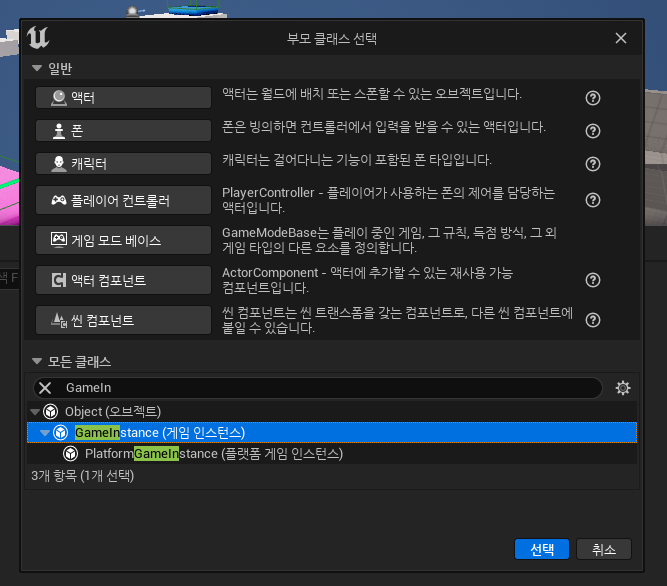Select PlatformGameInstance (플랫폼 게임 인스턴스) row

click(332, 453)
